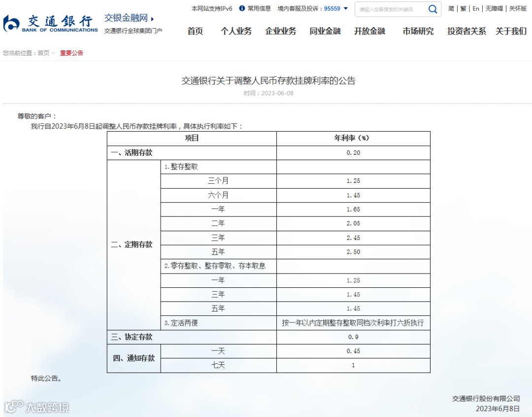Click the 项目 table header
Image resolution: width=532 pixels, height=417 pixels.
coord(192,138)
